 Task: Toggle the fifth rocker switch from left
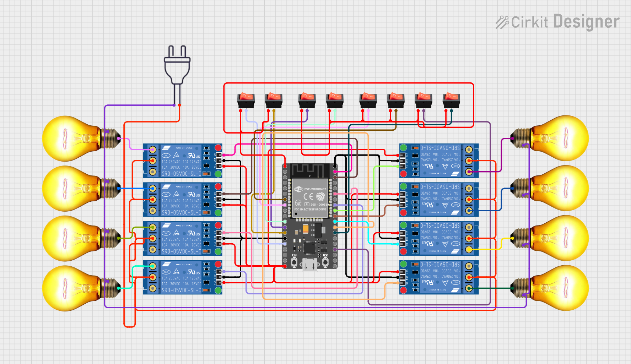(368, 100)
